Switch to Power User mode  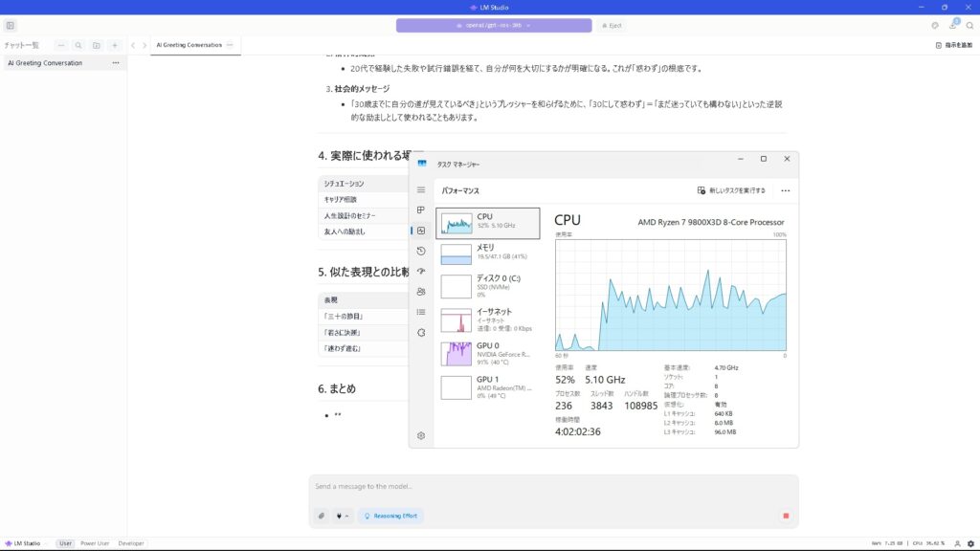[x=95, y=543]
